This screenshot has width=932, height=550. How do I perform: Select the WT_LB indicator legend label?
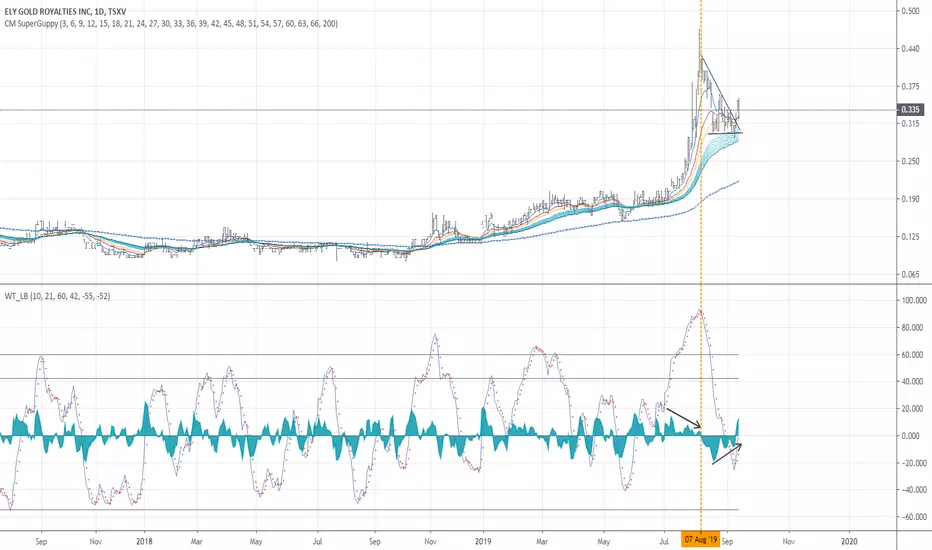point(57,296)
